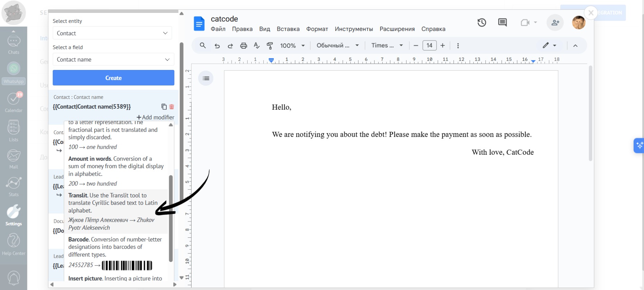
Task: Select the paint format roller icon
Action: [x=270, y=46]
